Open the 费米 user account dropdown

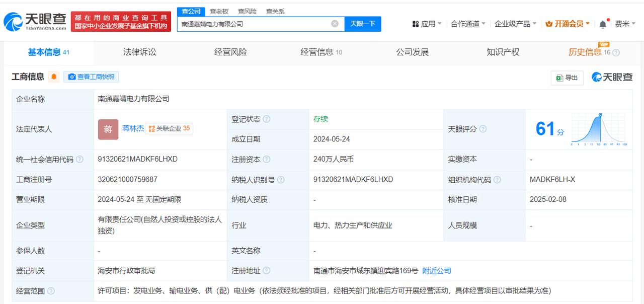coord(625,24)
